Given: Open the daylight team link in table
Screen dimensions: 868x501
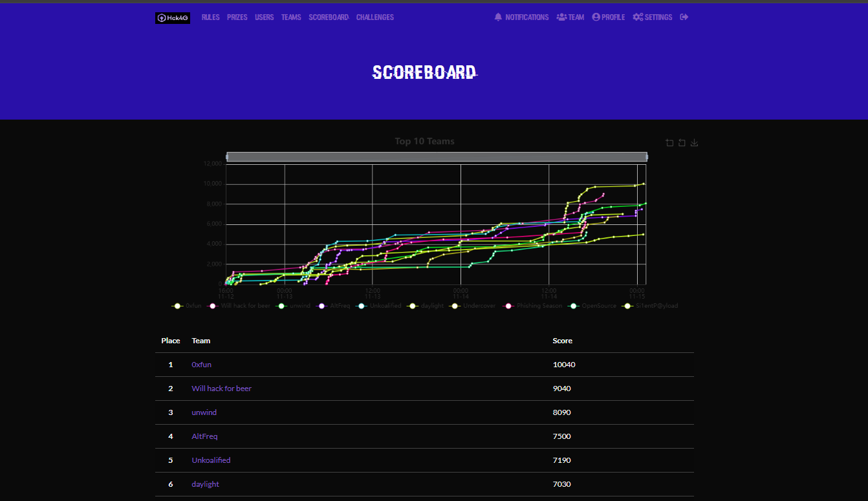Looking at the screenshot, I should tap(206, 484).
